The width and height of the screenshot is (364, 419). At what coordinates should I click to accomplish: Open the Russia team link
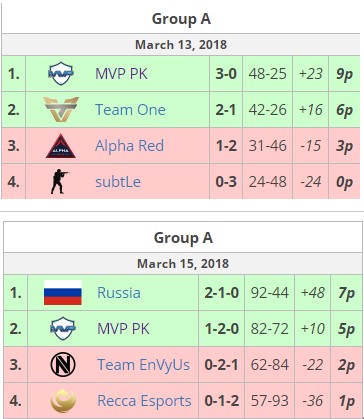click(119, 293)
